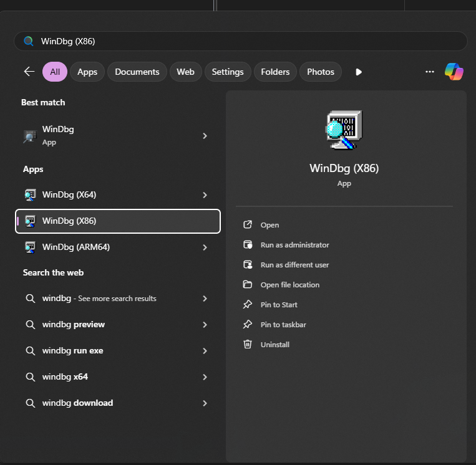Select the WinDbg (X86) result text
This screenshot has width=476, height=465.
point(69,221)
